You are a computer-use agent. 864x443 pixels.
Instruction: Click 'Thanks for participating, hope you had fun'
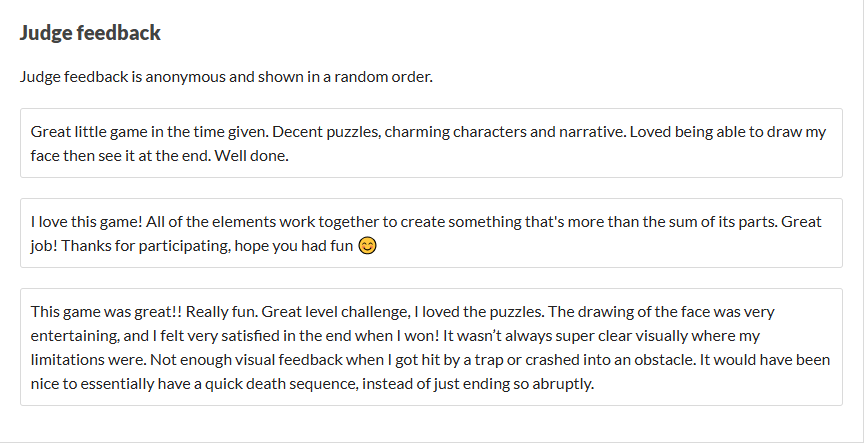tap(207, 246)
